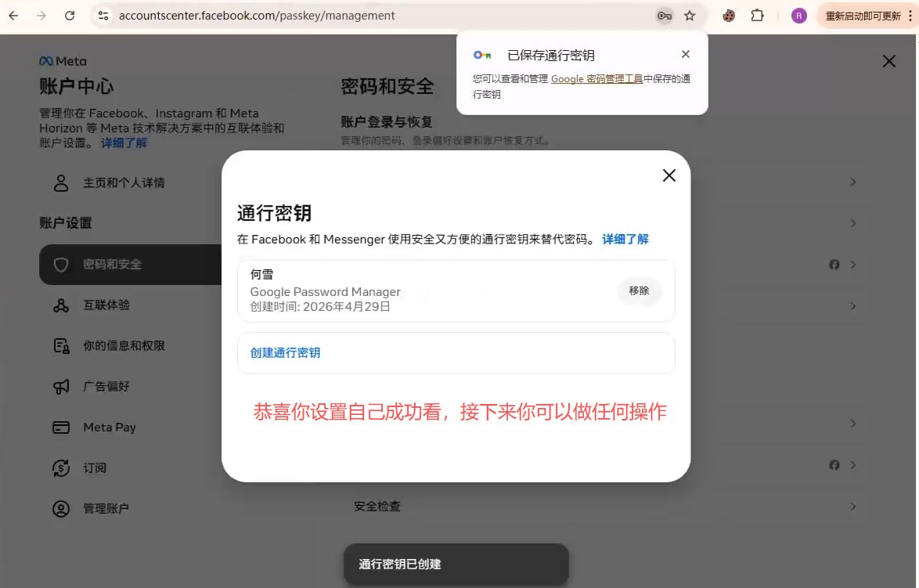
Task: Go back to previous page
Action: pos(13,16)
